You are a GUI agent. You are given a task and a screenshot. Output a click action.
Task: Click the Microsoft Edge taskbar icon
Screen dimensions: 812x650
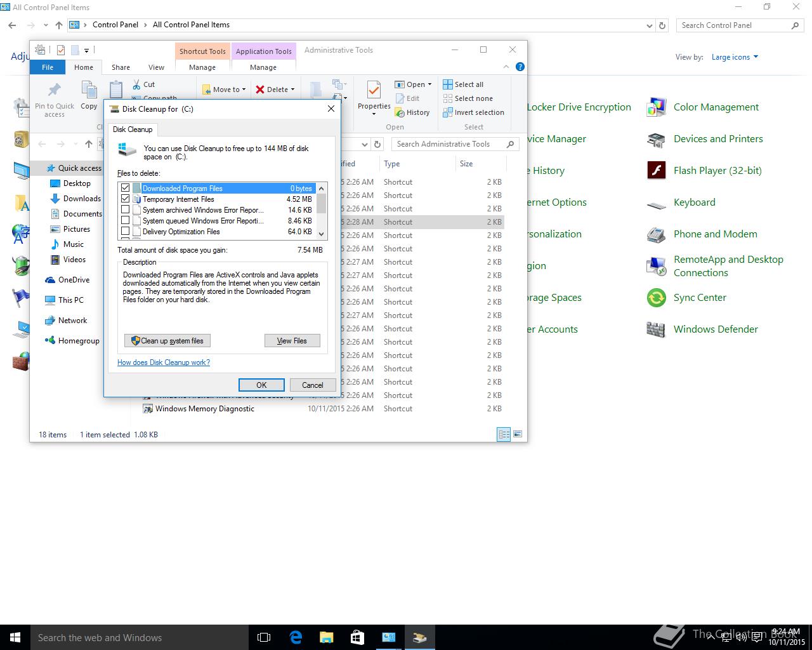tap(296, 637)
